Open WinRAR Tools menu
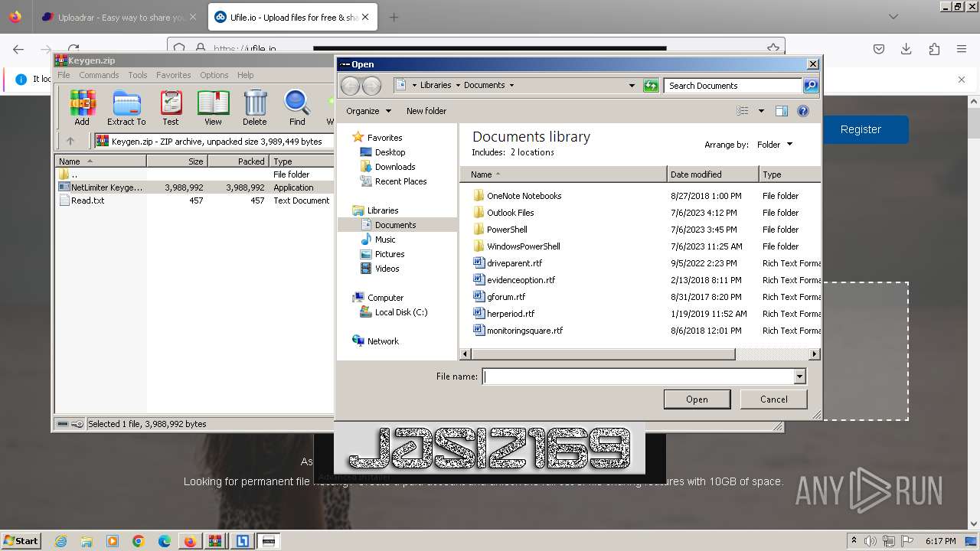980x551 pixels. [x=138, y=75]
